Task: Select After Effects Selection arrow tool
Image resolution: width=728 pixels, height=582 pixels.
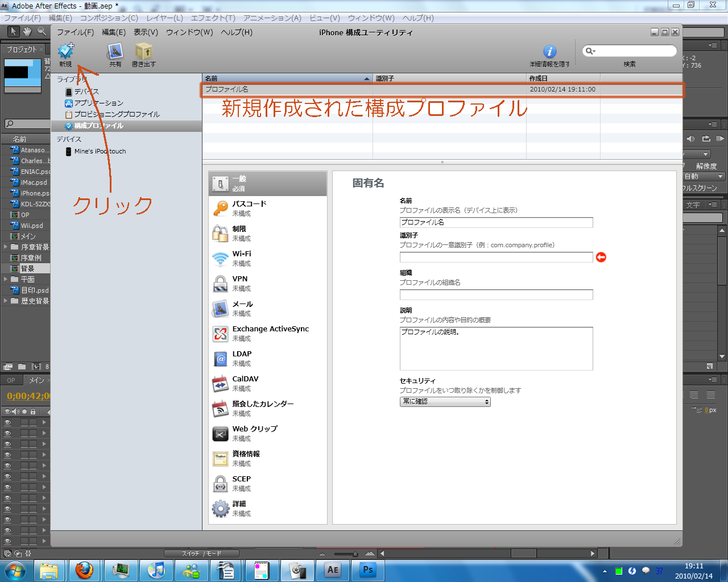Action: click(x=13, y=31)
